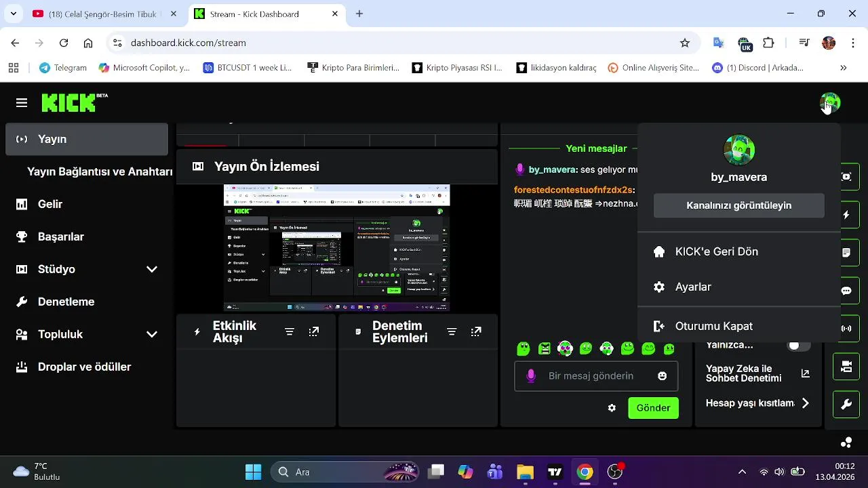Image resolution: width=868 pixels, height=488 pixels.
Task: Open the Telegram bookmark
Action: pos(63,68)
